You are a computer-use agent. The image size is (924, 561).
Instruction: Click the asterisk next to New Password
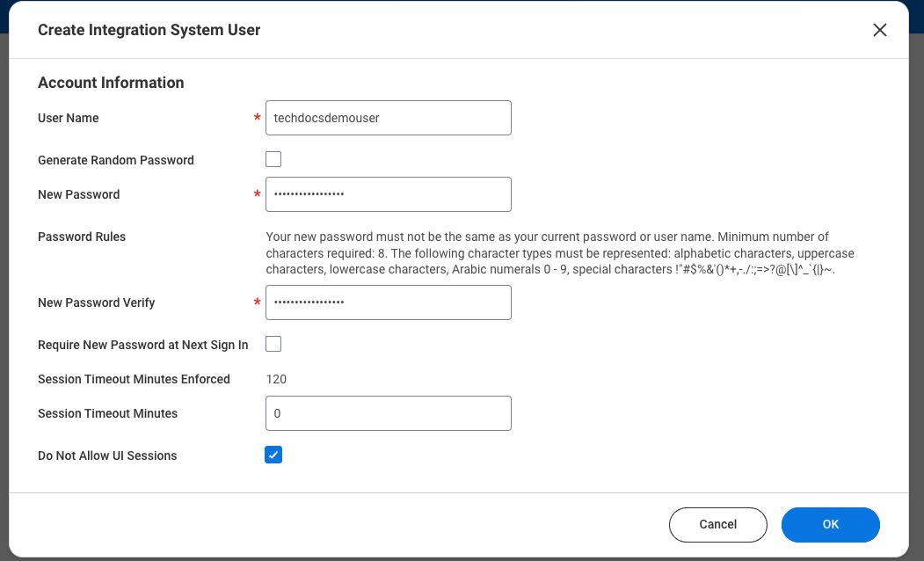tap(256, 193)
